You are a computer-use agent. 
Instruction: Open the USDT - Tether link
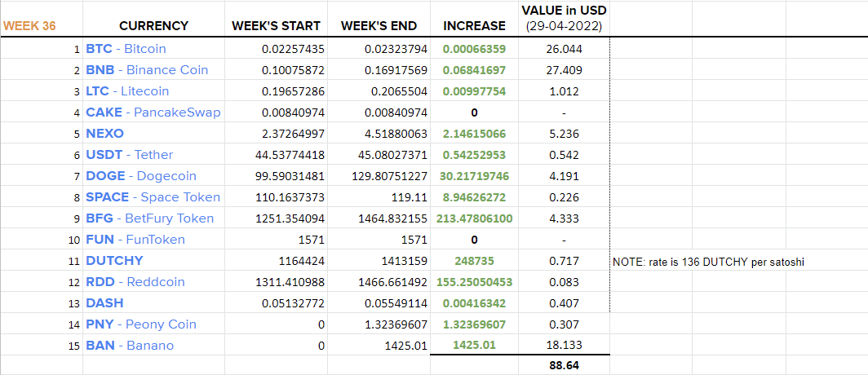pyautogui.click(x=129, y=155)
